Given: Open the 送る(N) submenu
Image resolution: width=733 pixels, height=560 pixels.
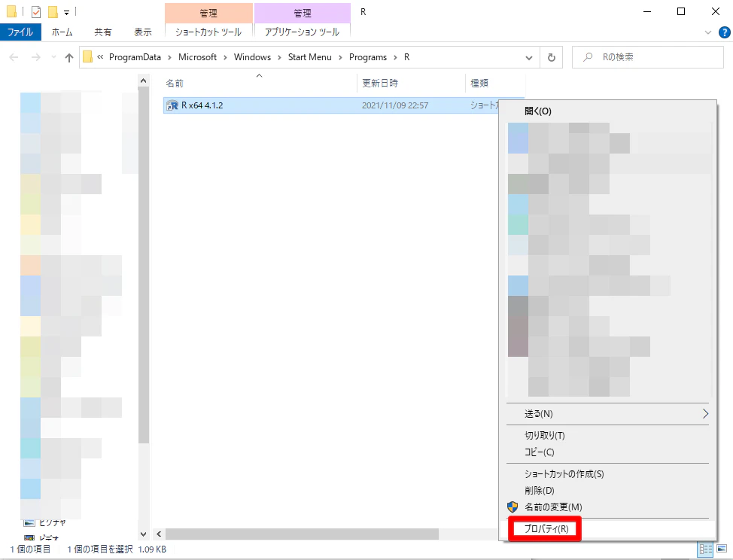Looking at the screenshot, I should [x=608, y=414].
